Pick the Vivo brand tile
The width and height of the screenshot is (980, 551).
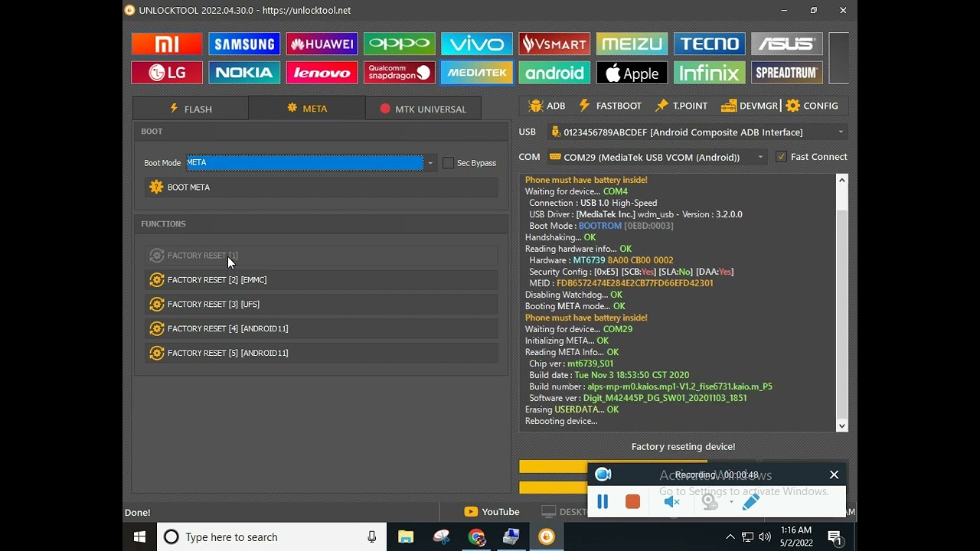(476, 44)
